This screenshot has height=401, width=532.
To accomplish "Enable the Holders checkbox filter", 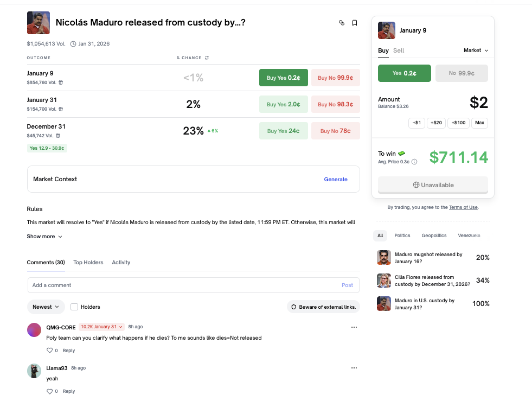I will click(74, 307).
